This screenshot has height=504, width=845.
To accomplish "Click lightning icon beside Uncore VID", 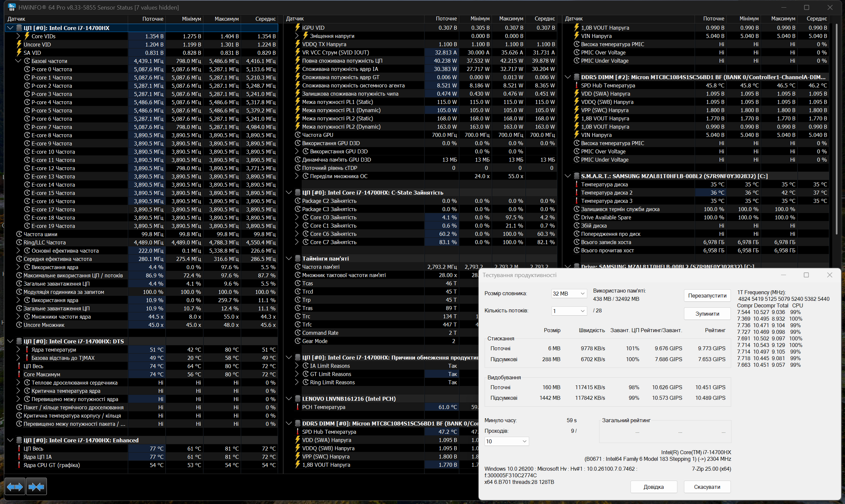I will (19, 45).
